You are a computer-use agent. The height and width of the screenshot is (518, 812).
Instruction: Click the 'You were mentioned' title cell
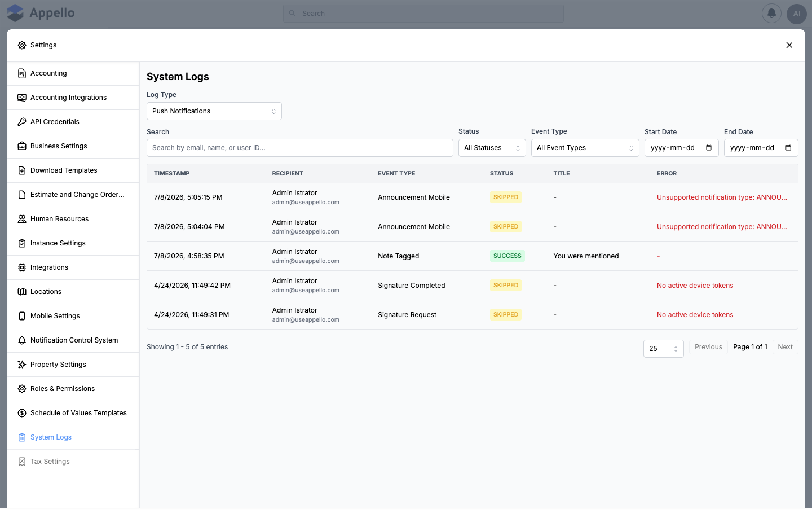pyautogui.click(x=586, y=256)
